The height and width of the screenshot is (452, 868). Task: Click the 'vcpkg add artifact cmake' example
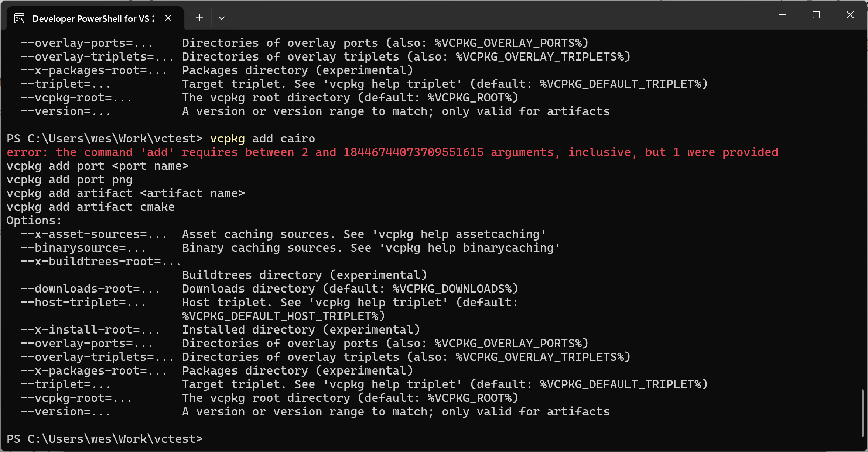click(90, 207)
